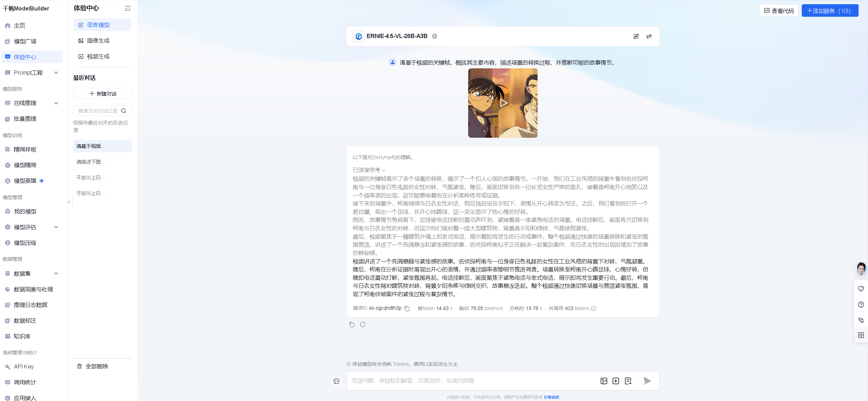Viewport: 868px width, 401px height.
Task: Collapse sidebar using the small arrow handle
Action: point(69,202)
